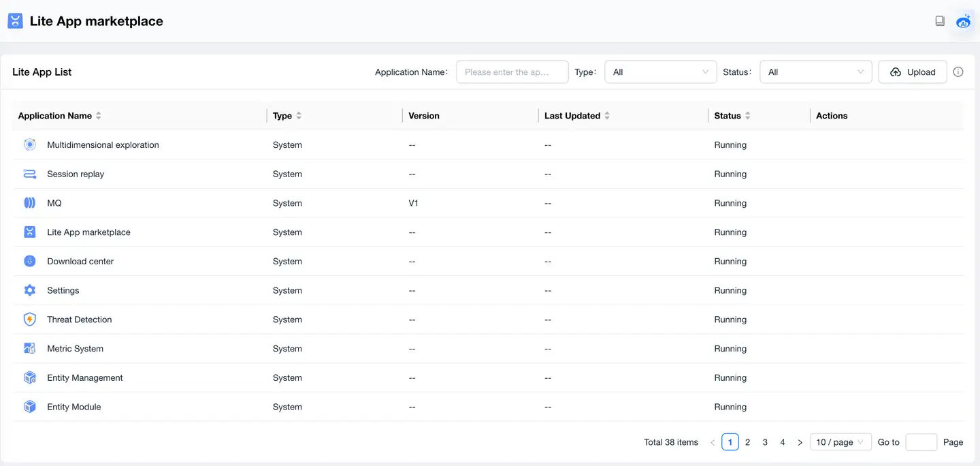Screen dimensions: 980x466
Task: Click the Metric System app icon
Action: pyautogui.click(x=30, y=349)
